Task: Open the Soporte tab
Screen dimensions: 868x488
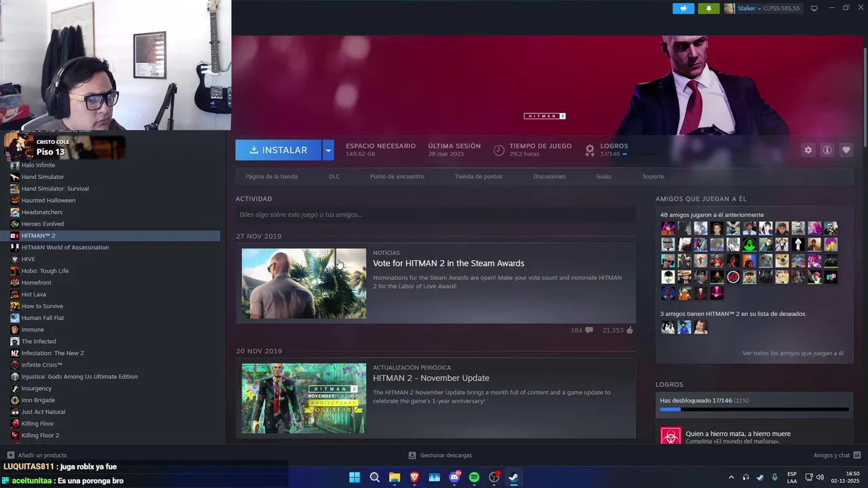Action: [653, 176]
